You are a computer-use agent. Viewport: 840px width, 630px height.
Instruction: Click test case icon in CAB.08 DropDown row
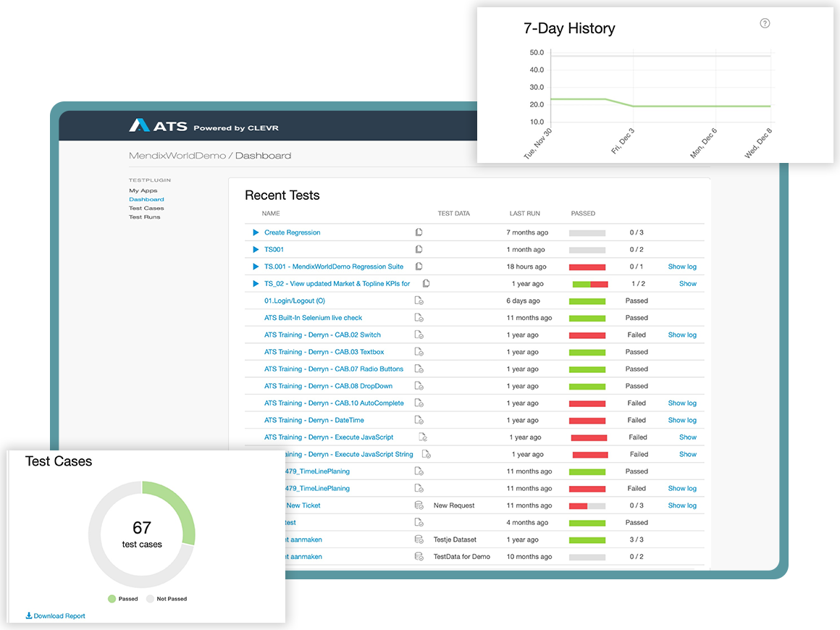point(419,386)
